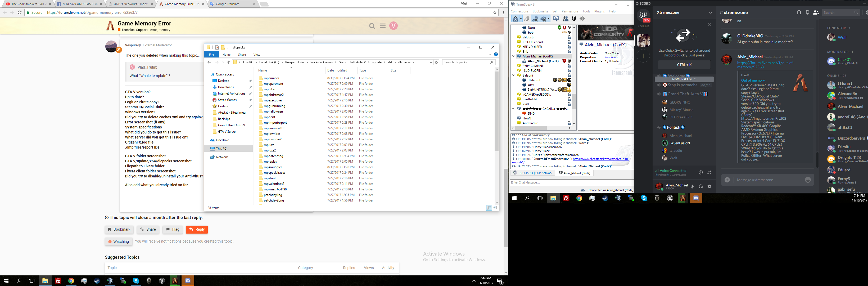This screenshot has height=286, width=868.
Task: Switch to TS.UDP.RO | UDP Network chat tab
Action: coord(532,173)
